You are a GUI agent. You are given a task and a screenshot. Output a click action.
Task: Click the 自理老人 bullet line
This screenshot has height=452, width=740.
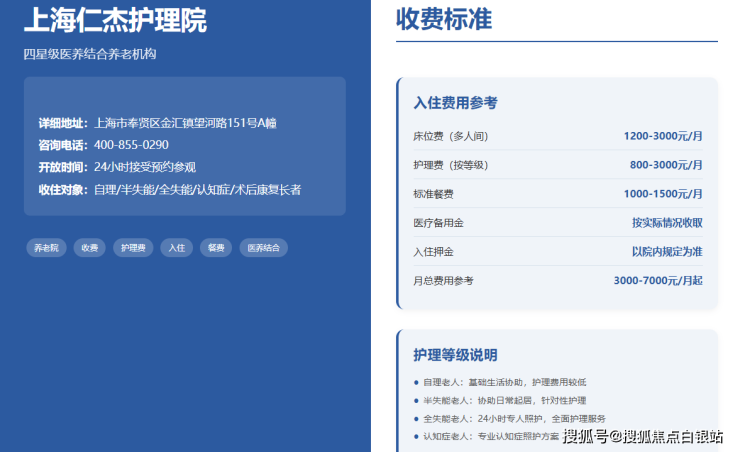tap(500, 382)
